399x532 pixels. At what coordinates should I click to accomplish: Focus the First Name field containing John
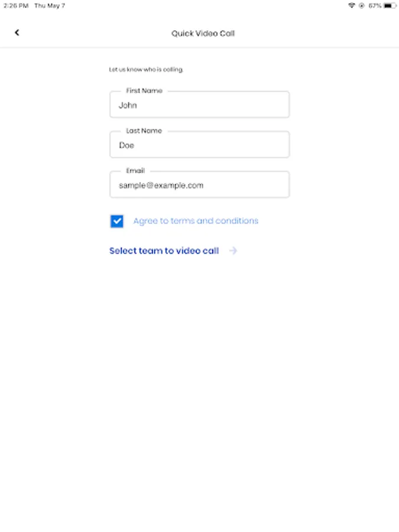(x=200, y=105)
